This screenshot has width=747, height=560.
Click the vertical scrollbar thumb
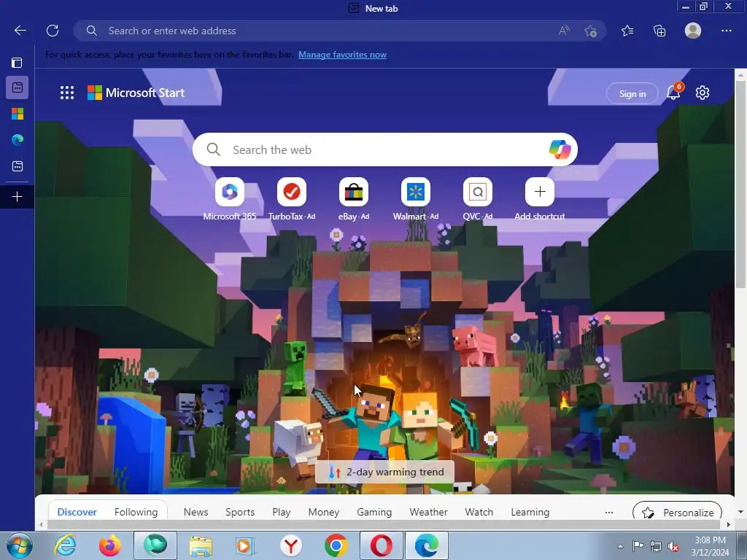pos(740,184)
